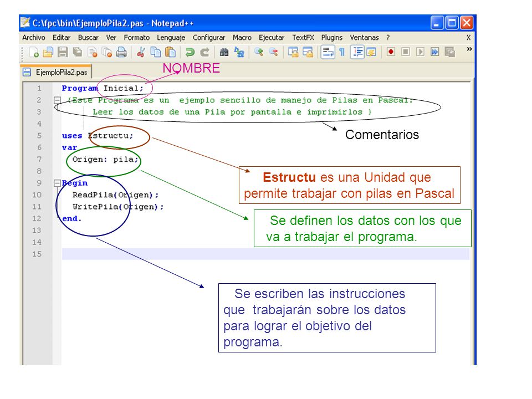532x399 pixels.
Task: Collapse the comment fold on line 2
Action: click(57, 100)
